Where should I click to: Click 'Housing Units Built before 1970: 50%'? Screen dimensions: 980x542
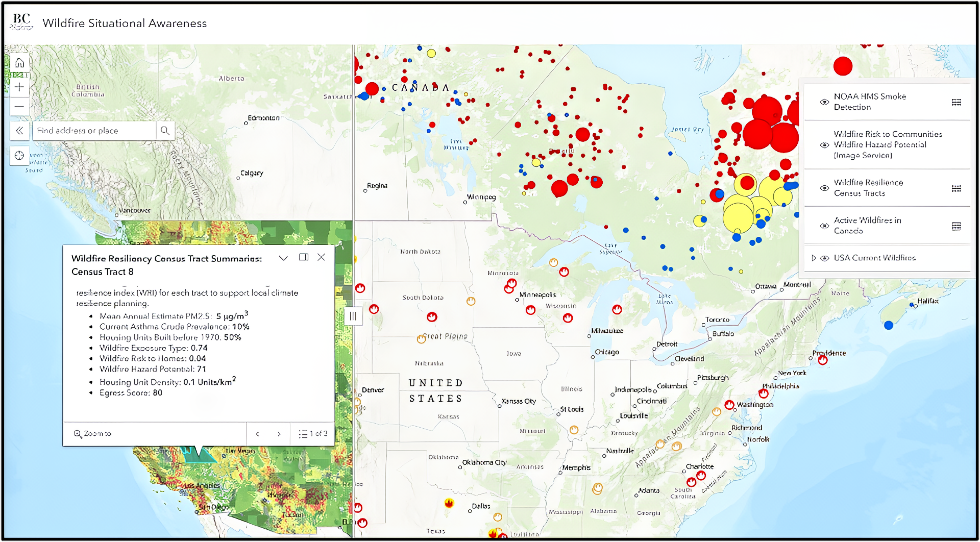[x=170, y=337]
